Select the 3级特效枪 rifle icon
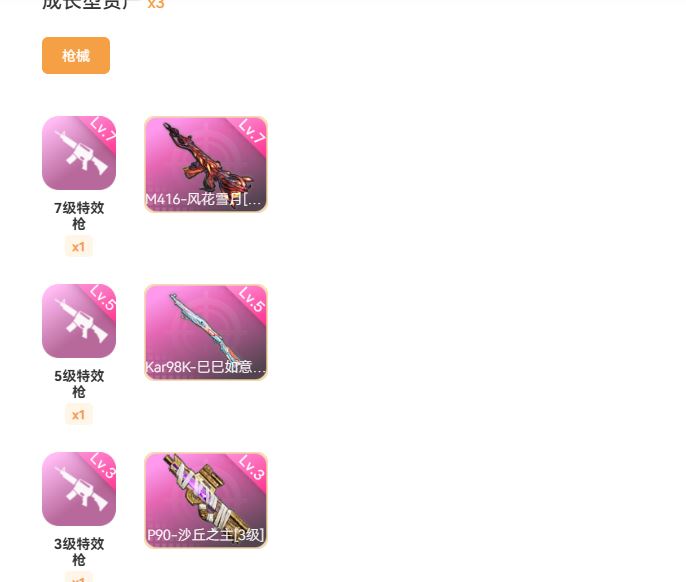The height and width of the screenshot is (582, 686). [79, 489]
